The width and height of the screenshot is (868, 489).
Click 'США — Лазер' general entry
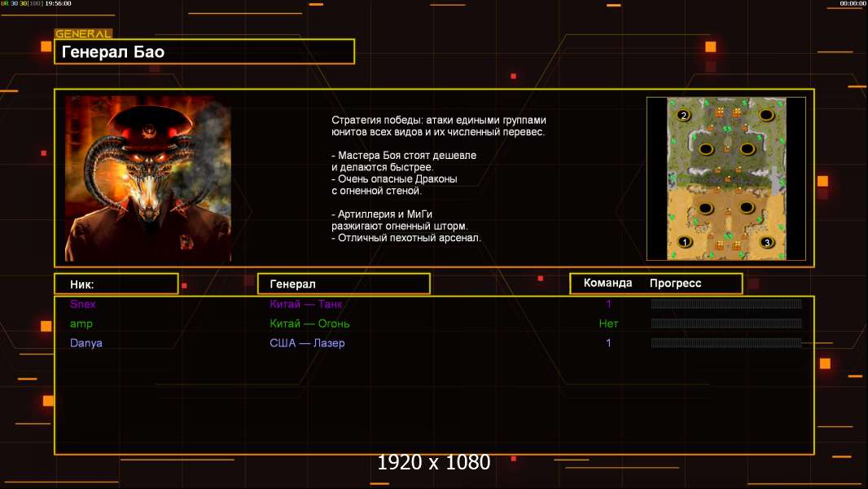pyautogui.click(x=307, y=343)
